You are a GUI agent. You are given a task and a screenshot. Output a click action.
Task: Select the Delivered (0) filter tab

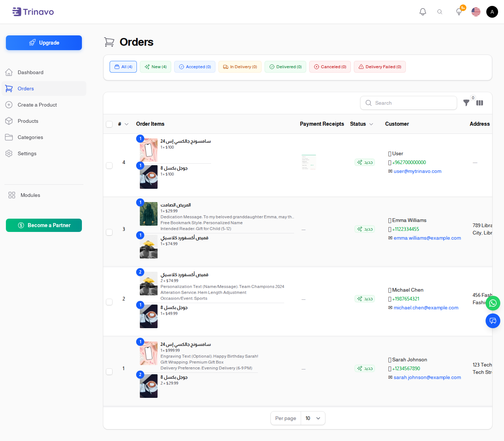[x=285, y=67]
